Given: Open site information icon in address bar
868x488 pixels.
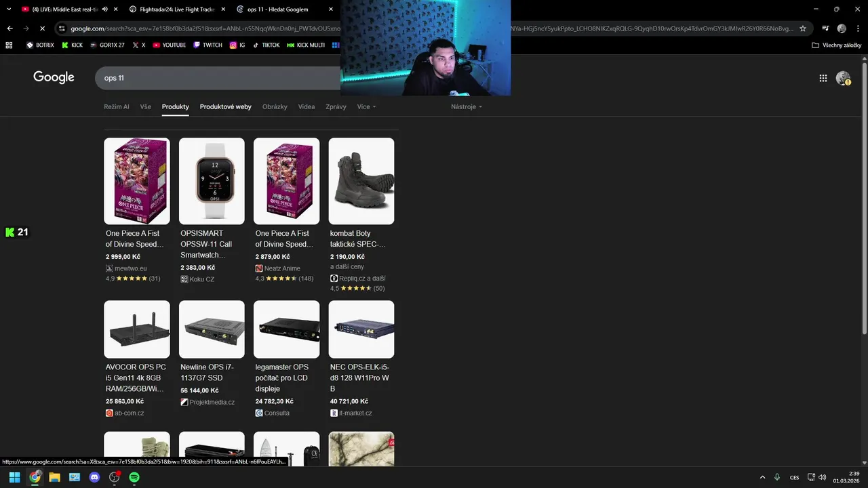Looking at the screenshot, I should (62, 28).
